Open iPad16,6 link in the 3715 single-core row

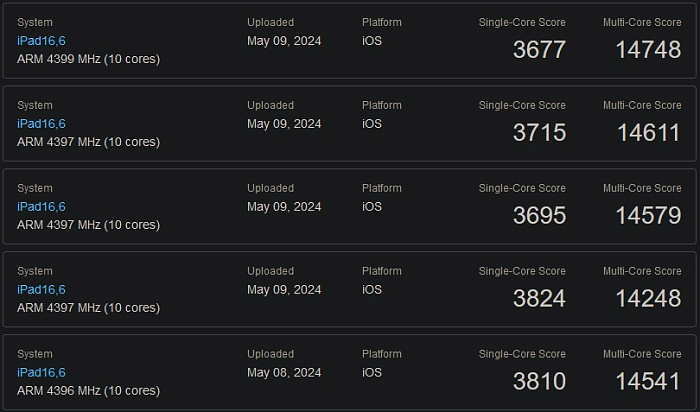(x=41, y=124)
